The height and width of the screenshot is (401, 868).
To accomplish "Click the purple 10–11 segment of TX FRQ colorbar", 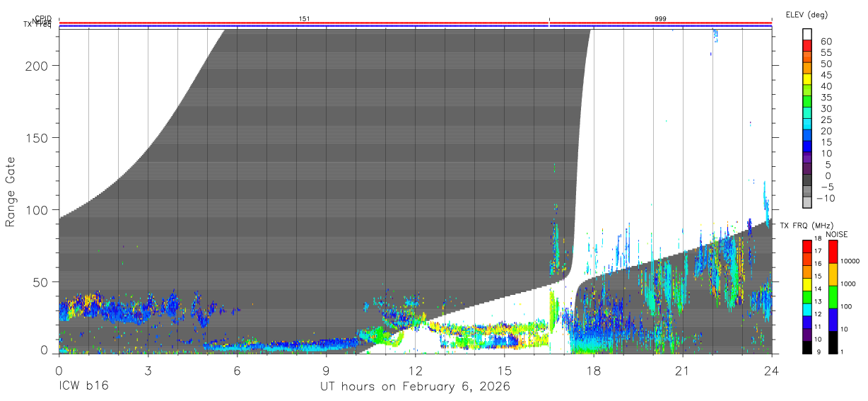I will tap(807, 335).
